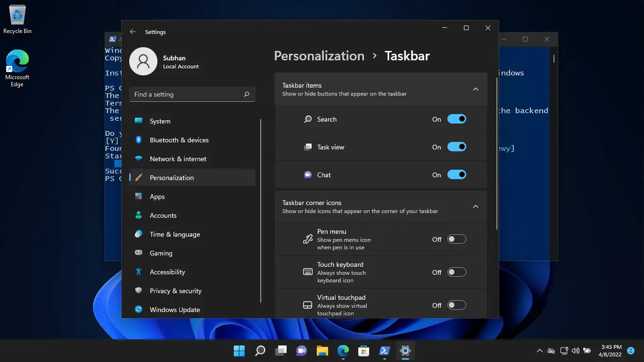Select Microsoft Edge desktop shortcut
Viewport: 644px width, 362px height.
point(17,68)
